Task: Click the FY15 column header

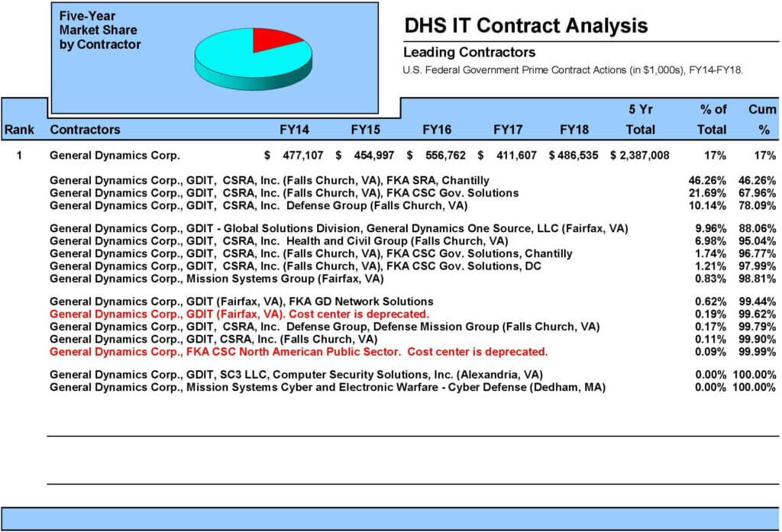Action: click(366, 130)
